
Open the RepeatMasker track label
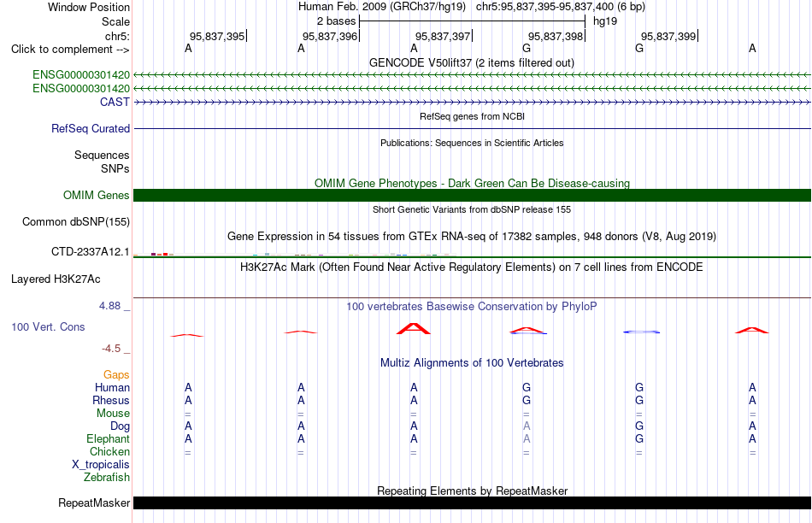click(94, 502)
